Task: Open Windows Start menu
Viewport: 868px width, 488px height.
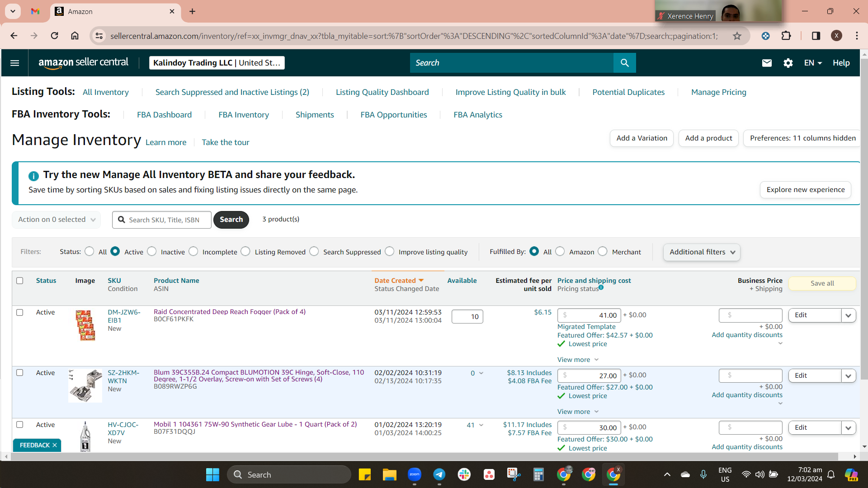Action: [x=212, y=474]
